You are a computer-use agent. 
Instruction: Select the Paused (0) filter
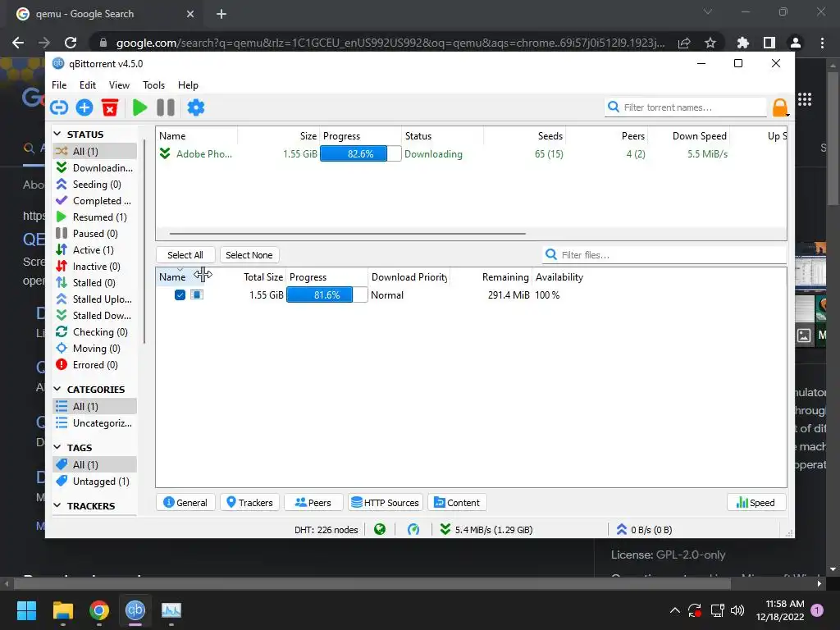coord(95,234)
